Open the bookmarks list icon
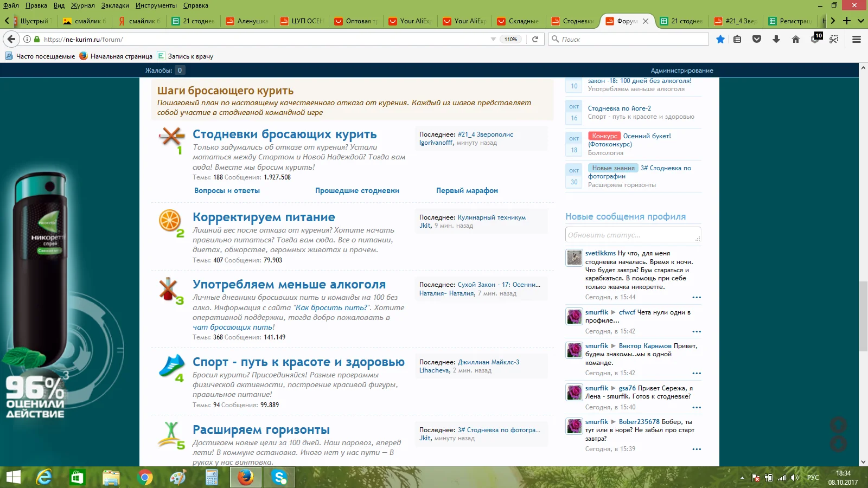The width and height of the screenshot is (868, 488). (737, 39)
